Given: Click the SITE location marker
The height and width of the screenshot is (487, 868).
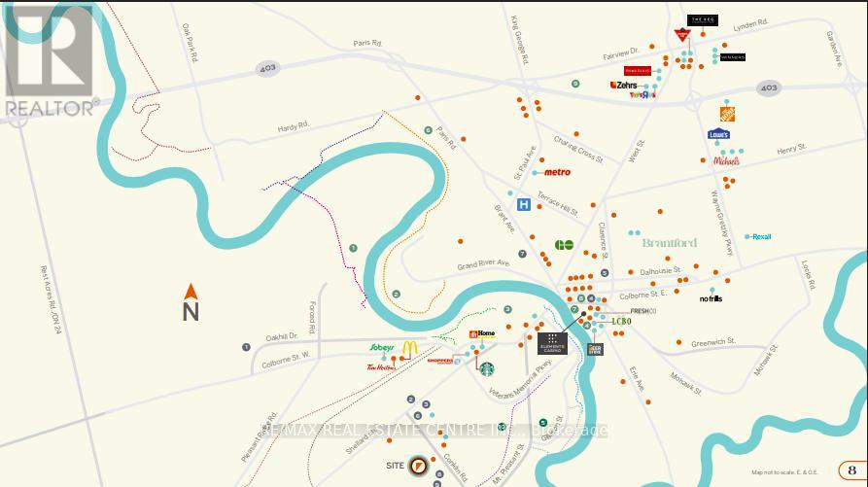Looking at the screenshot, I should pos(419,466).
